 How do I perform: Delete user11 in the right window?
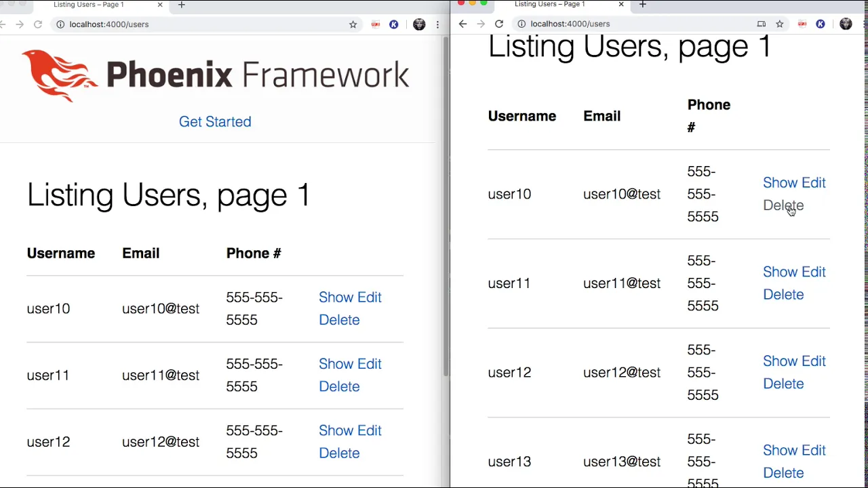coord(783,295)
